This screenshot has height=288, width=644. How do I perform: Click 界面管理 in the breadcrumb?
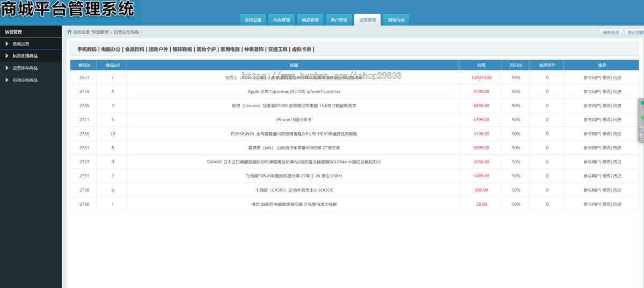pyautogui.click(x=100, y=32)
